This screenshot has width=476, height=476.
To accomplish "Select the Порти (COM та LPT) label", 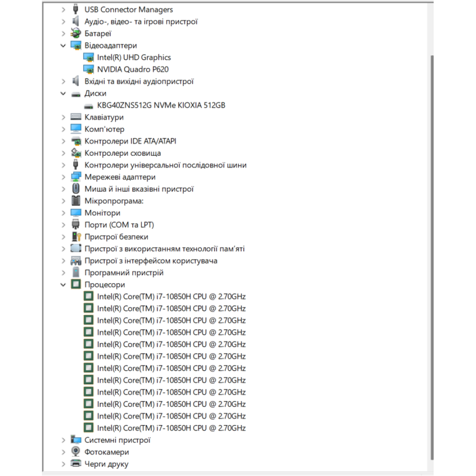I will tap(119, 225).
